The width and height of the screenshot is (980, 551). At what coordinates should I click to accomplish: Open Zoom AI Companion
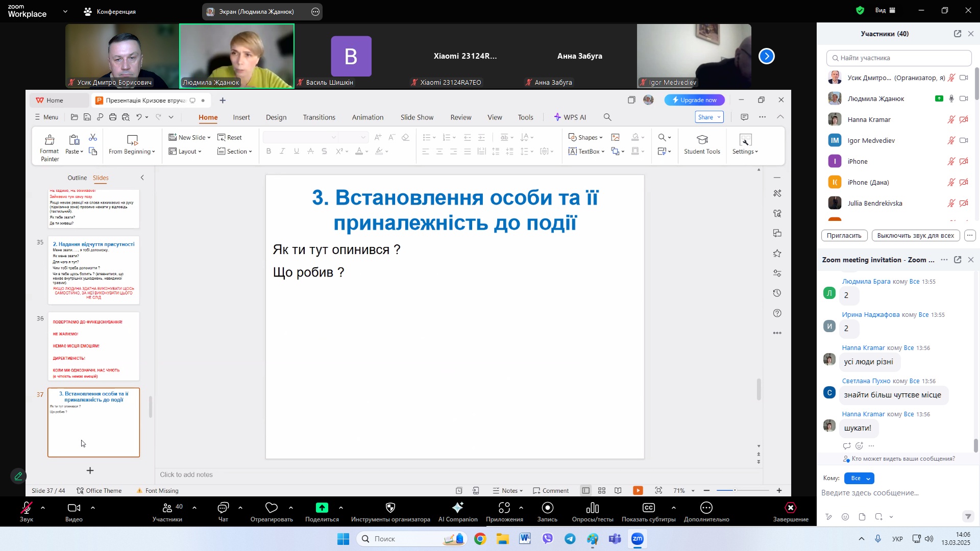tap(458, 512)
